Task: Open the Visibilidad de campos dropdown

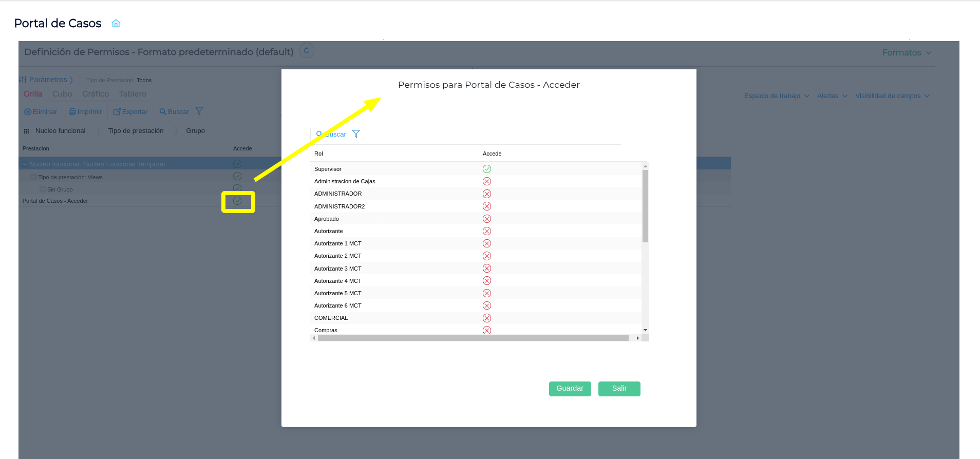Action: pyautogui.click(x=892, y=96)
